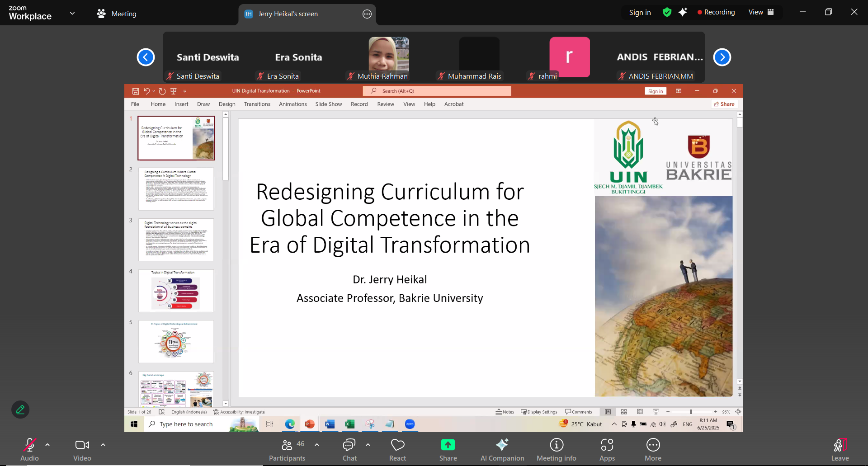Image resolution: width=868 pixels, height=466 pixels.
Task: Open the Apps panel
Action: click(607, 450)
